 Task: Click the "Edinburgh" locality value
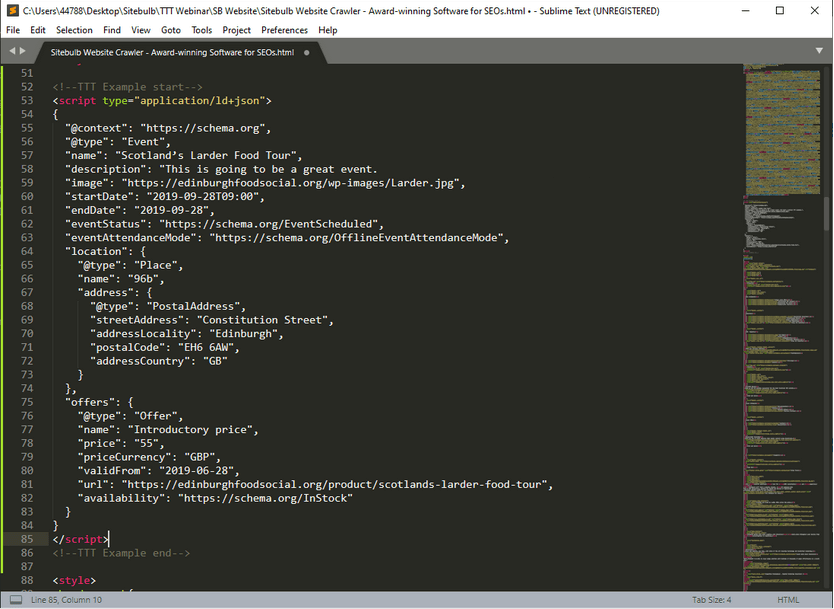point(244,333)
